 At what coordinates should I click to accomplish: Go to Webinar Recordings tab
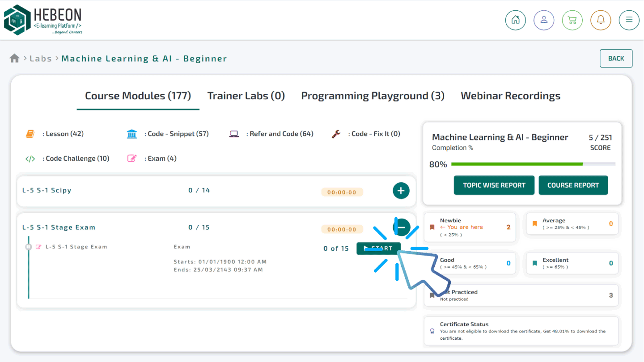pos(510,96)
